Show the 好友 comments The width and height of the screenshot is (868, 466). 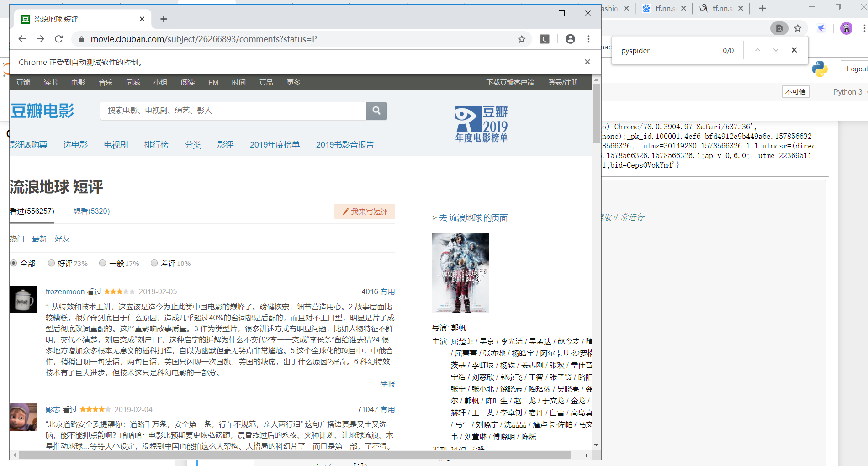click(x=62, y=239)
